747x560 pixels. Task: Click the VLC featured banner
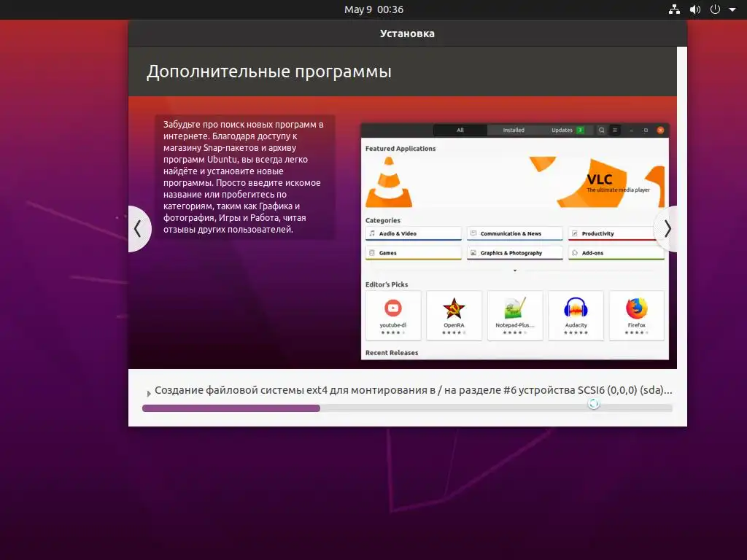(515, 182)
